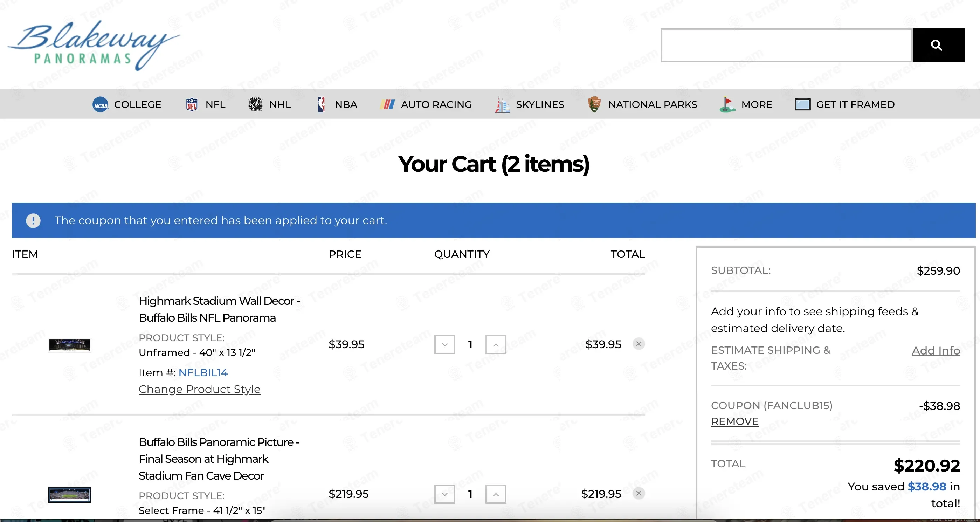
Task: Increase quantity of Buffalo Bills Panoramic Picture
Action: coord(496,494)
